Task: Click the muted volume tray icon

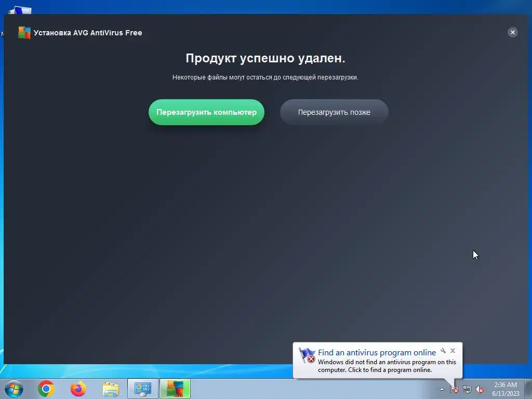Action: [480, 389]
